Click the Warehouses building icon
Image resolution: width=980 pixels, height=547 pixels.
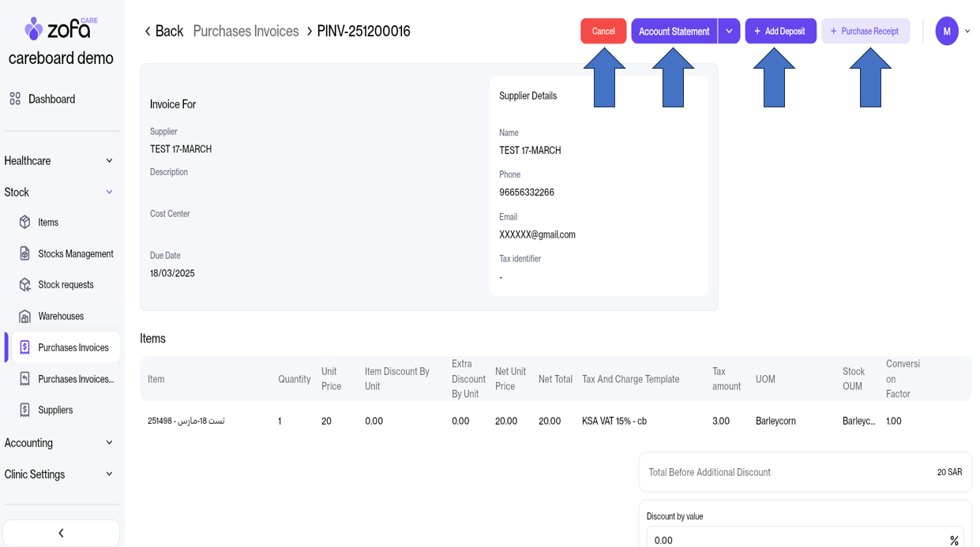click(x=25, y=317)
